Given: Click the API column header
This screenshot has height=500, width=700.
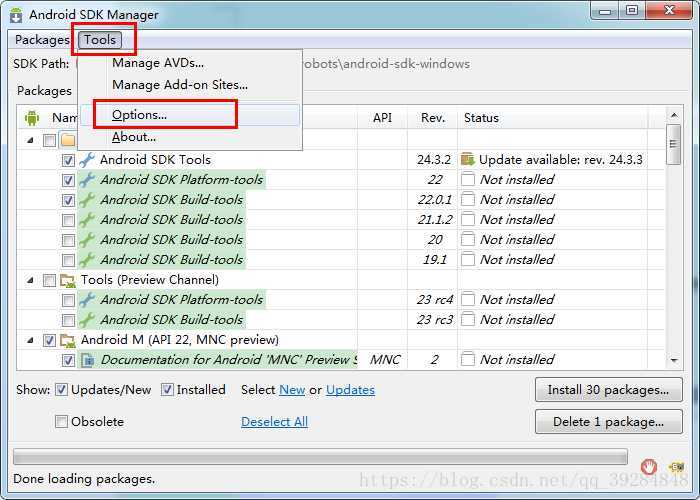Looking at the screenshot, I should coord(382,118).
